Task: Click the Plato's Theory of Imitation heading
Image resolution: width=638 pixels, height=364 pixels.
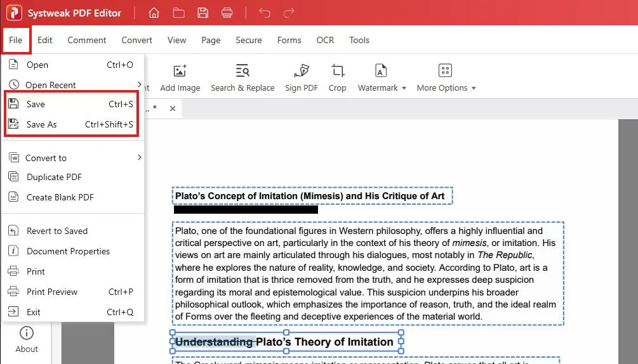Action: click(x=324, y=342)
